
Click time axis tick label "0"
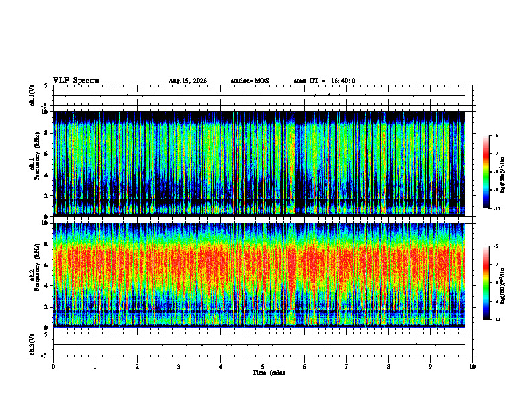pos(53,367)
